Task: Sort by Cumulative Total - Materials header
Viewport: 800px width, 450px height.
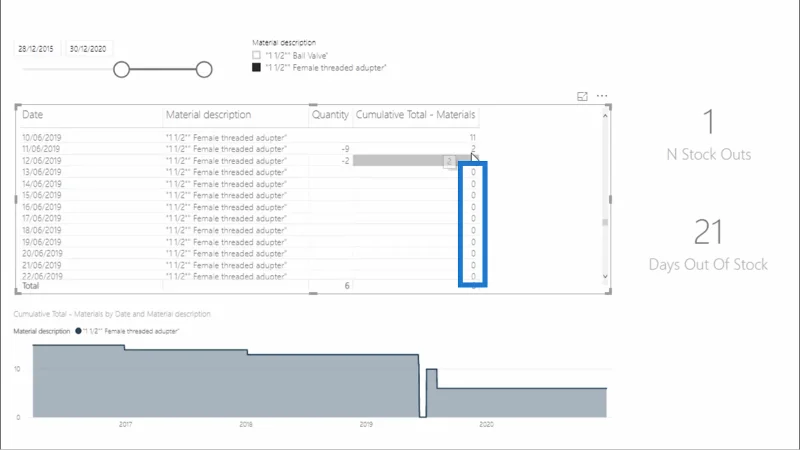Action: pyautogui.click(x=415, y=115)
